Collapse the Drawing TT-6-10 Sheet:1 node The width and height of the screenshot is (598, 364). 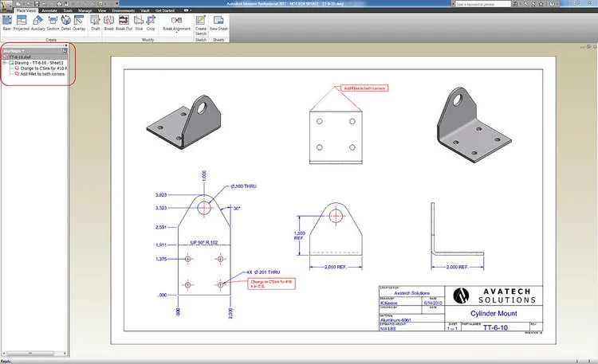(4, 63)
